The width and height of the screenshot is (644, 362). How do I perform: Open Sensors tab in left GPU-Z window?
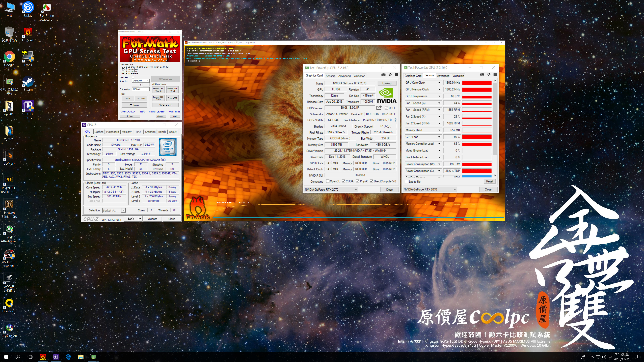pos(331,76)
